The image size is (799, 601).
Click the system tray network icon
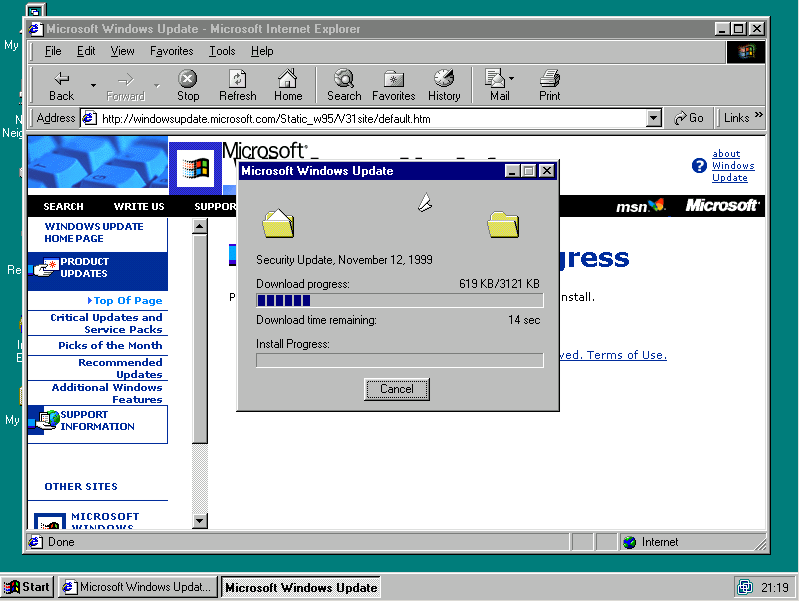745,587
